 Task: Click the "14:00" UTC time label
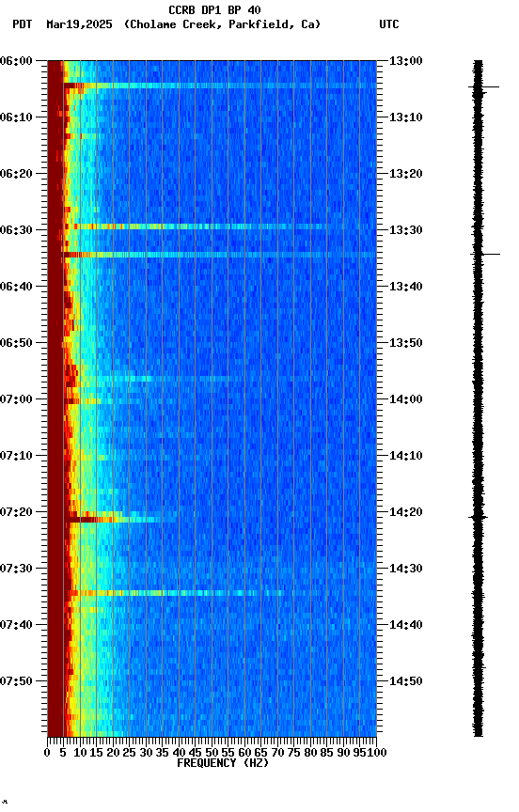point(406,399)
